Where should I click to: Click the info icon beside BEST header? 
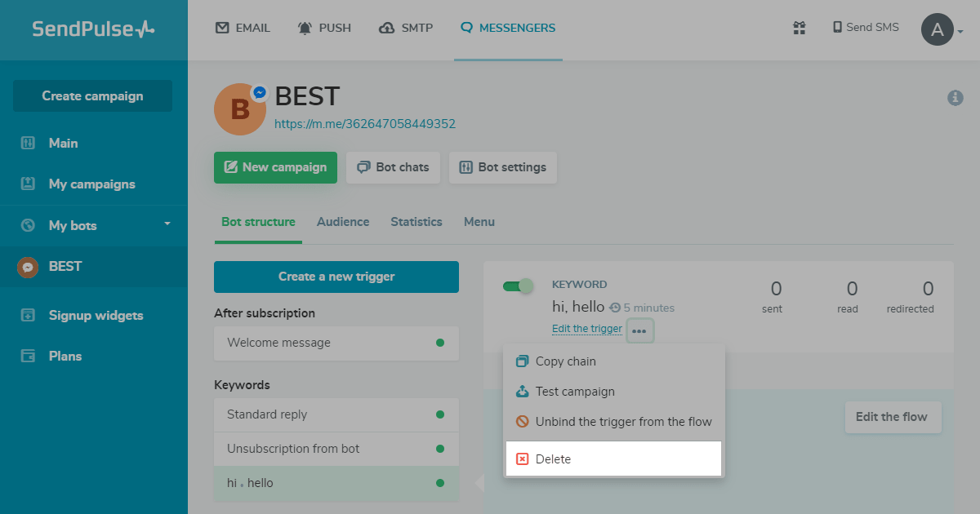coord(955,98)
